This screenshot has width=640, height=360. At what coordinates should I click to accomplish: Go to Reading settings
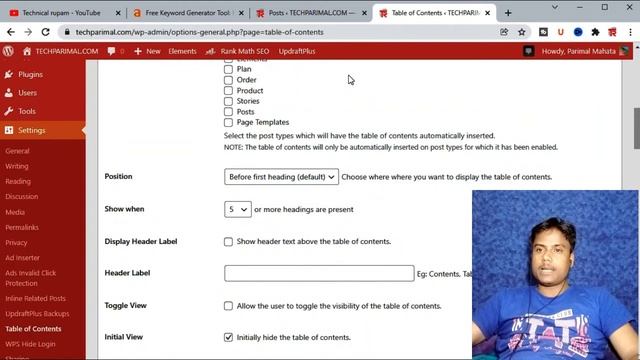click(18, 181)
